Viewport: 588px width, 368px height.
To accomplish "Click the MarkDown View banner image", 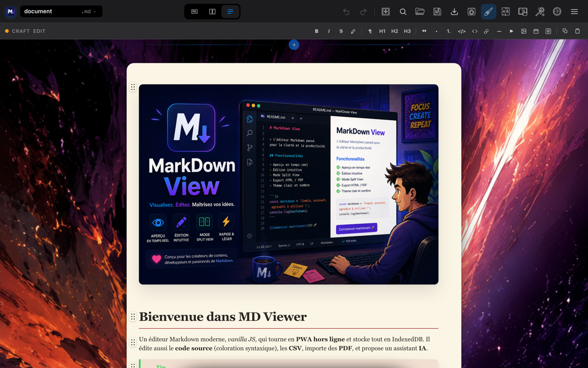I will (x=289, y=184).
